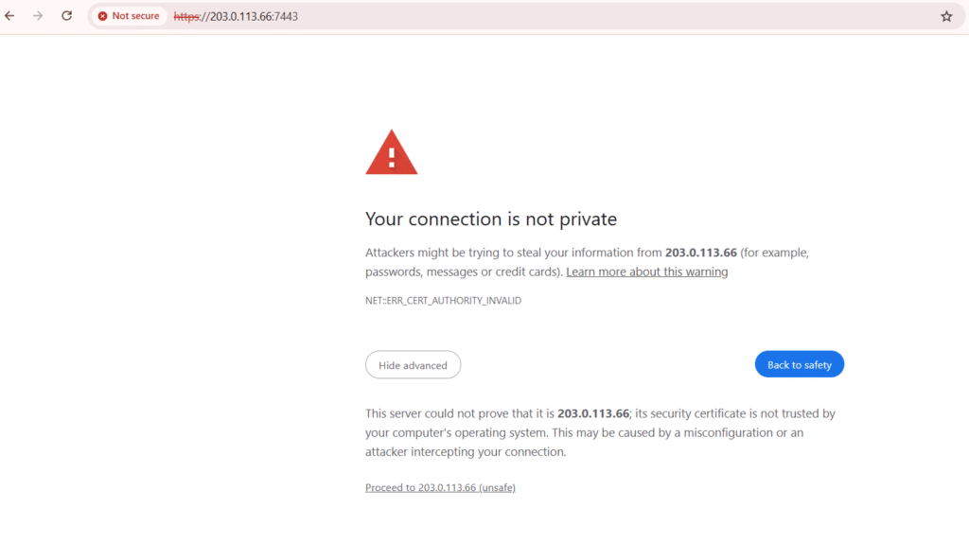Screen dimensions: 969x560
Task: Go back using the browser back arrow
Action: pyautogui.click(x=9, y=16)
